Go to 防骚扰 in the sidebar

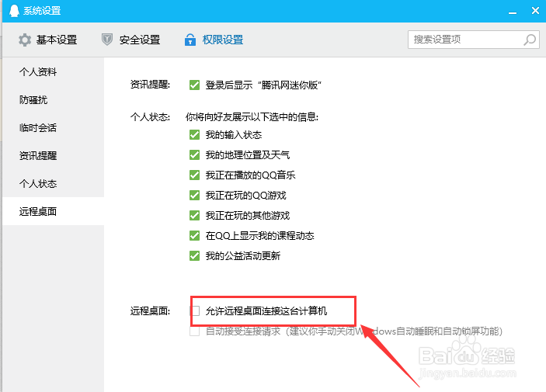coord(54,99)
